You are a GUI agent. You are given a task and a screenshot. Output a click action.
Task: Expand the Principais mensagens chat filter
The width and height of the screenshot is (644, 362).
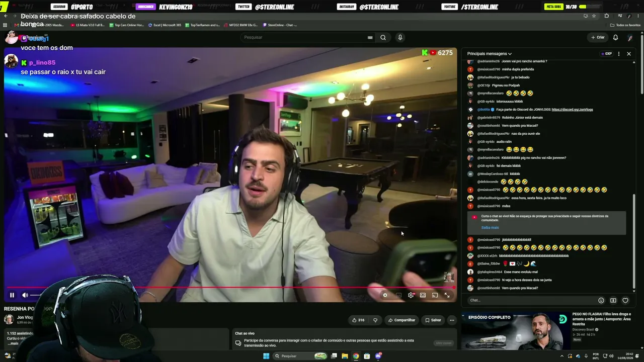point(490,54)
